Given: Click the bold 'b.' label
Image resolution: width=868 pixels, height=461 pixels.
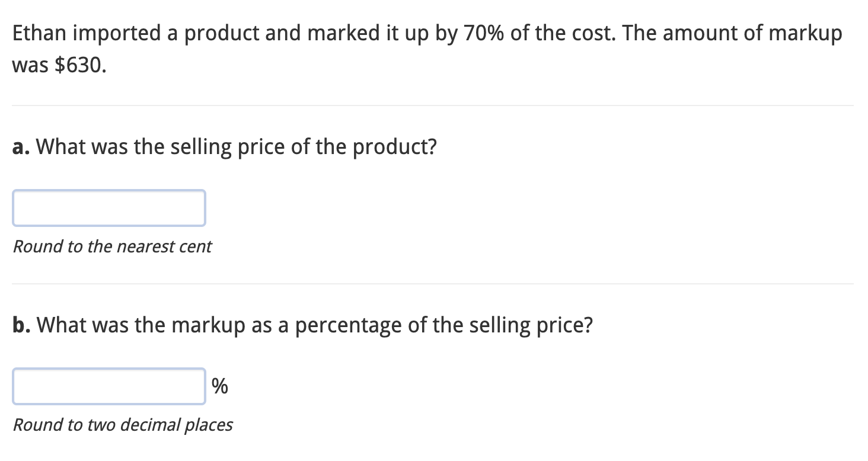Looking at the screenshot, I should 21,325.
